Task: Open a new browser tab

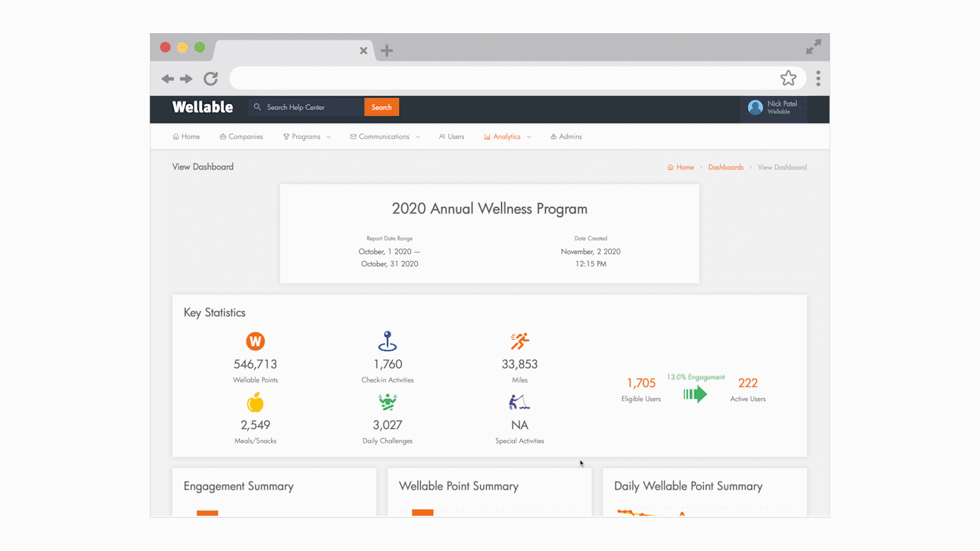Action: pos(387,50)
